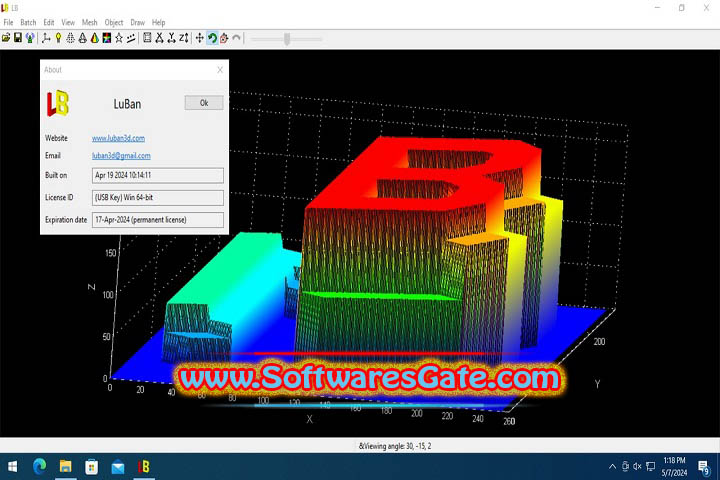Open Microsoft Store from the taskbar
Viewport: 720px width, 480px height.
(91, 467)
